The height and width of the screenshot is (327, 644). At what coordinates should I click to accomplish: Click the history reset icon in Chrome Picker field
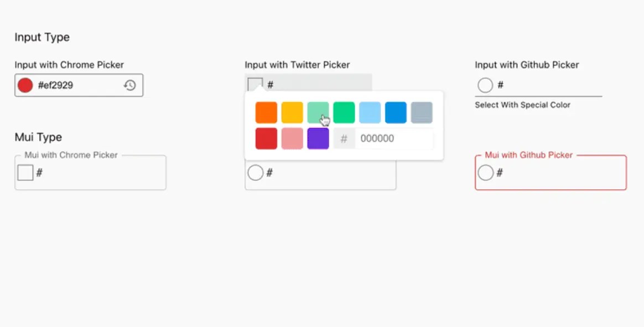pos(130,85)
